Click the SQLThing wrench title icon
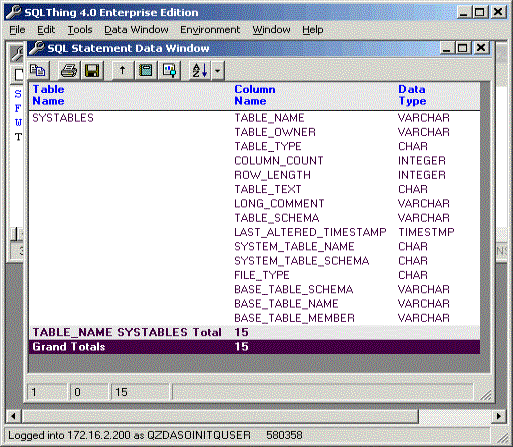Image resolution: width=513 pixels, height=447 pixels. (x=13, y=12)
